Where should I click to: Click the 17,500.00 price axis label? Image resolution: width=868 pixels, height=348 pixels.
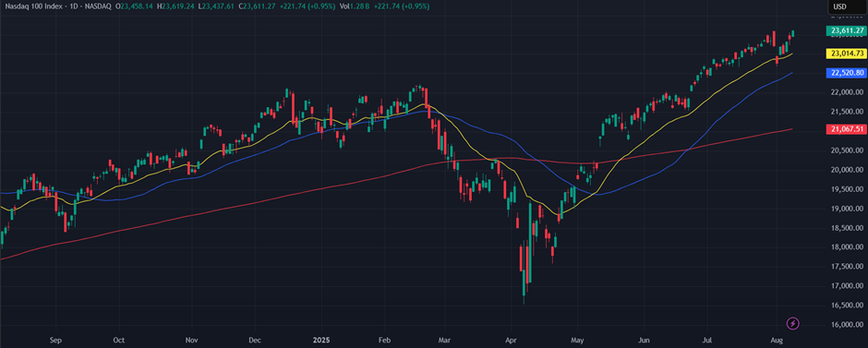click(x=847, y=267)
